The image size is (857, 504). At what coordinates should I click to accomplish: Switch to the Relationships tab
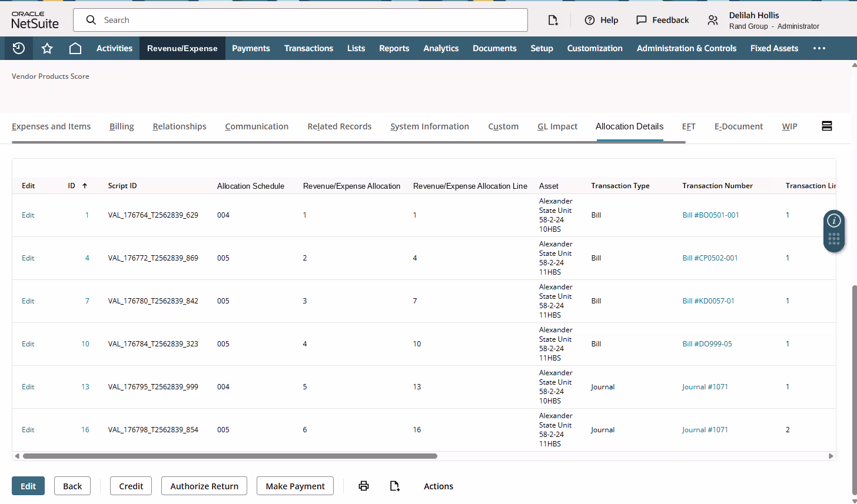[x=180, y=126]
